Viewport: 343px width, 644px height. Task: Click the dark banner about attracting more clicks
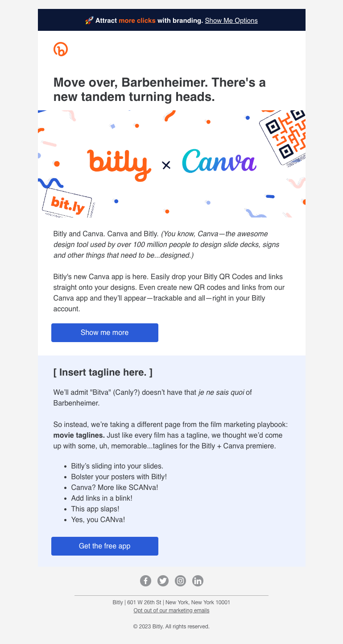pos(171,20)
